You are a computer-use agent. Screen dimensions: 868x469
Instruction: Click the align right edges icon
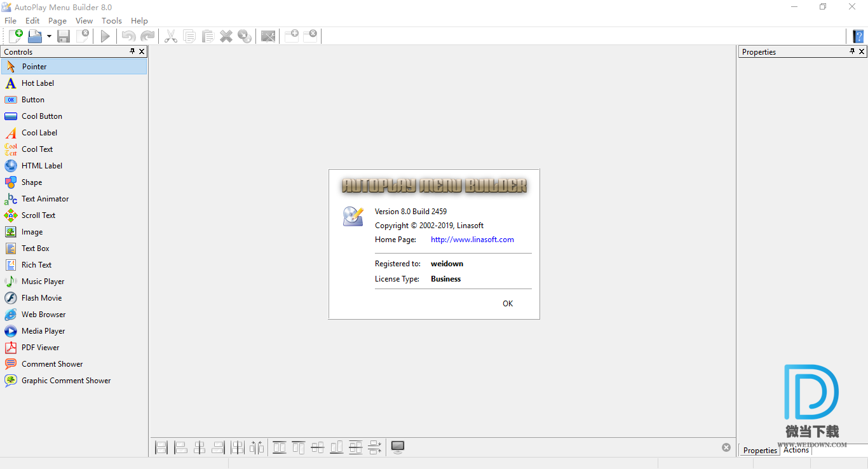click(219, 447)
